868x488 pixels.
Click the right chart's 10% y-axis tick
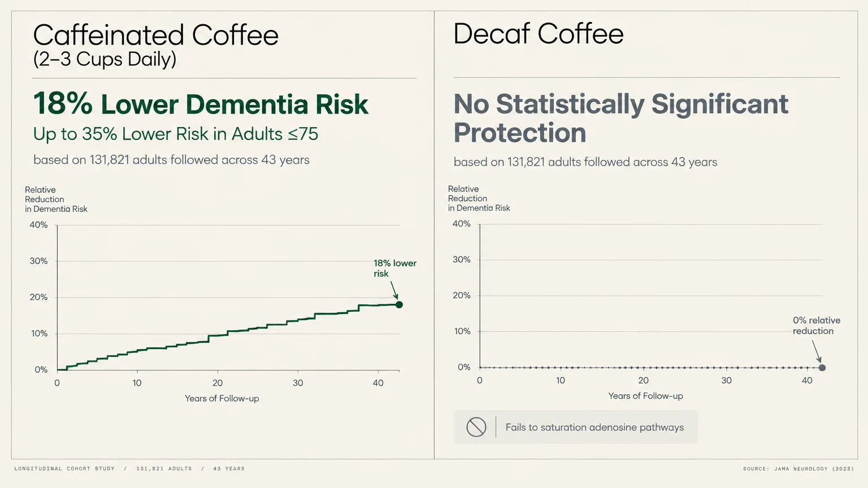(462, 332)
